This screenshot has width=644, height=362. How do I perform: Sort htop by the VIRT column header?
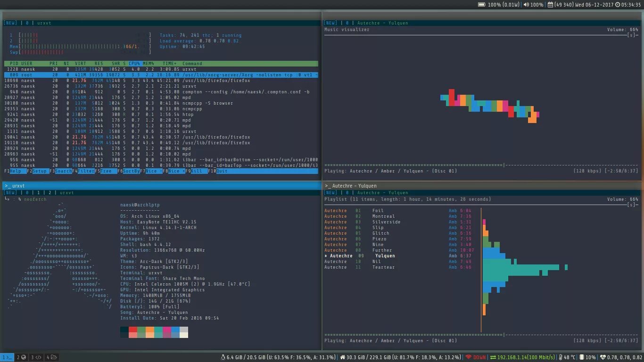pyautogui.click(x=81, y=64)
